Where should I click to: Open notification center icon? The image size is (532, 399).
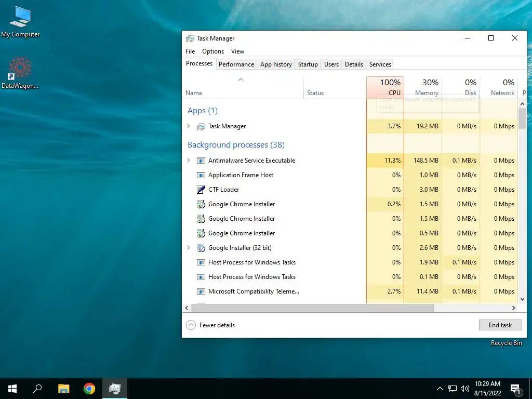click(x=515, y=389)
